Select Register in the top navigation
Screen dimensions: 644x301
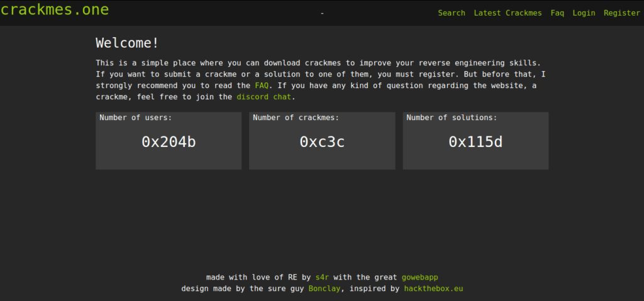coord(621,13)
